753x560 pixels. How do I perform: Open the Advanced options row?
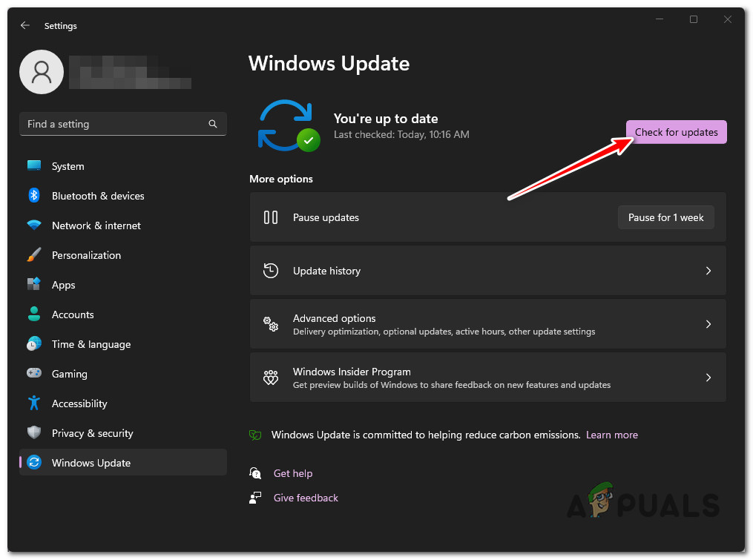click(x=488, y=323)
